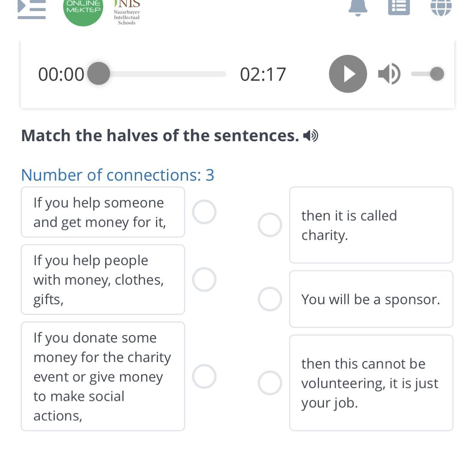This screenshot has width=475, height=476.
Task: Play question audio speaker icon beside heading
Action: click(311, 136)
